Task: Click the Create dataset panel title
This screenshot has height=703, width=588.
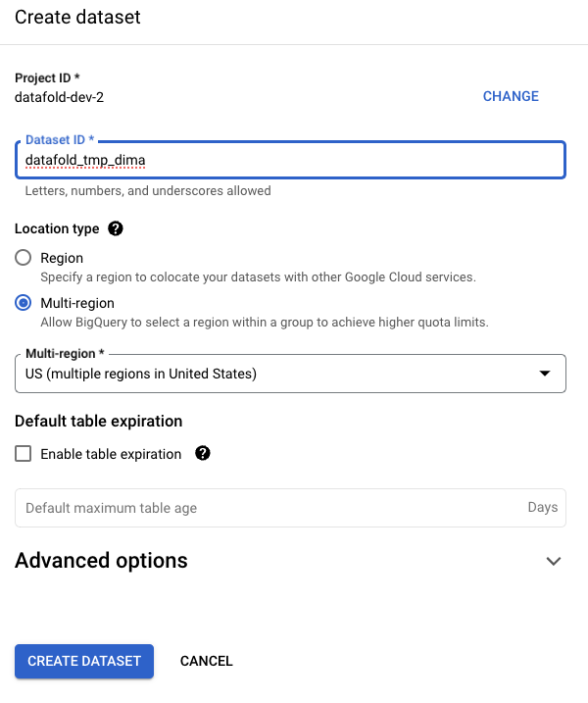Action: tap(77, 17)
